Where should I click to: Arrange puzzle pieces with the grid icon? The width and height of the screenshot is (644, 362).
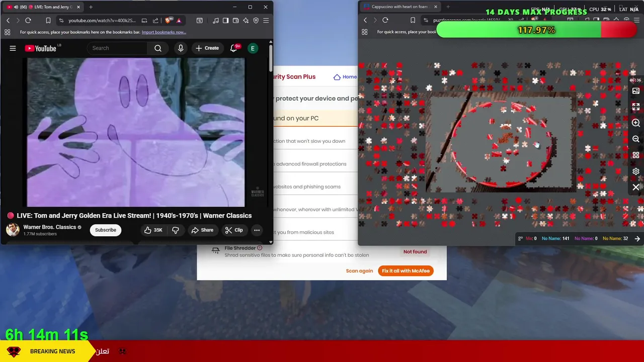pos(636,155)
